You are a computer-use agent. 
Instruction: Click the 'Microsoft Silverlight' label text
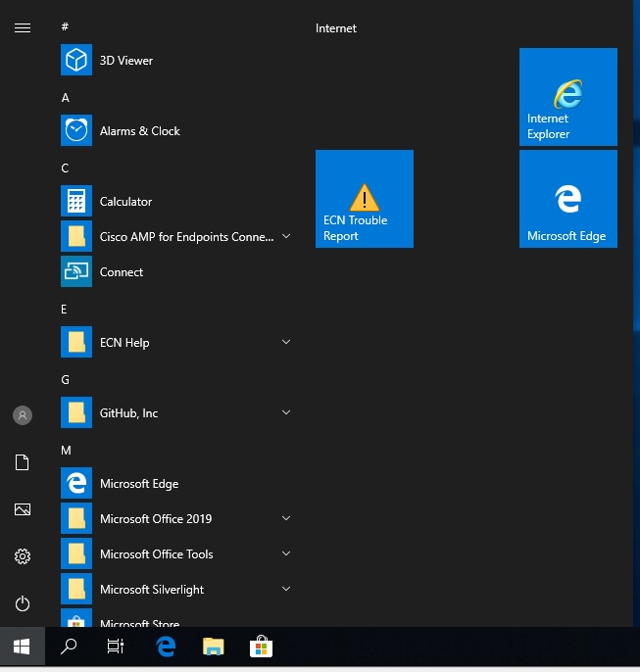coord(152,590)
